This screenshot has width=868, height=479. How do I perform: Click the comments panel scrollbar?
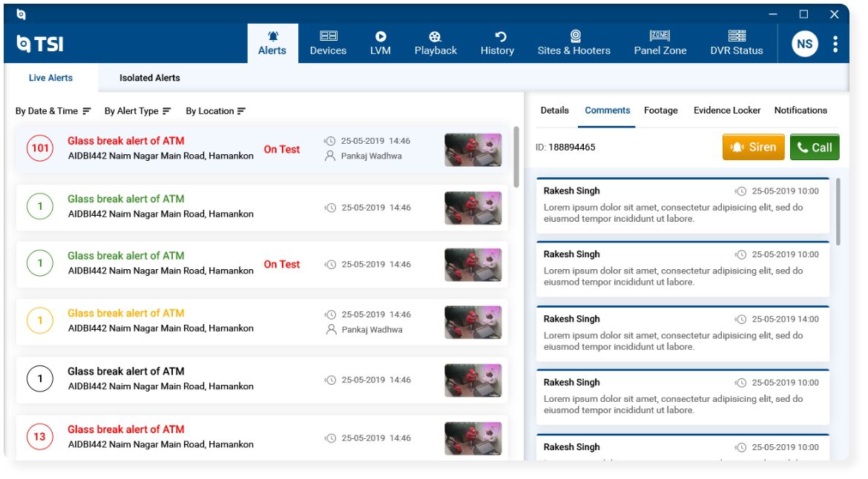[838, 211]
